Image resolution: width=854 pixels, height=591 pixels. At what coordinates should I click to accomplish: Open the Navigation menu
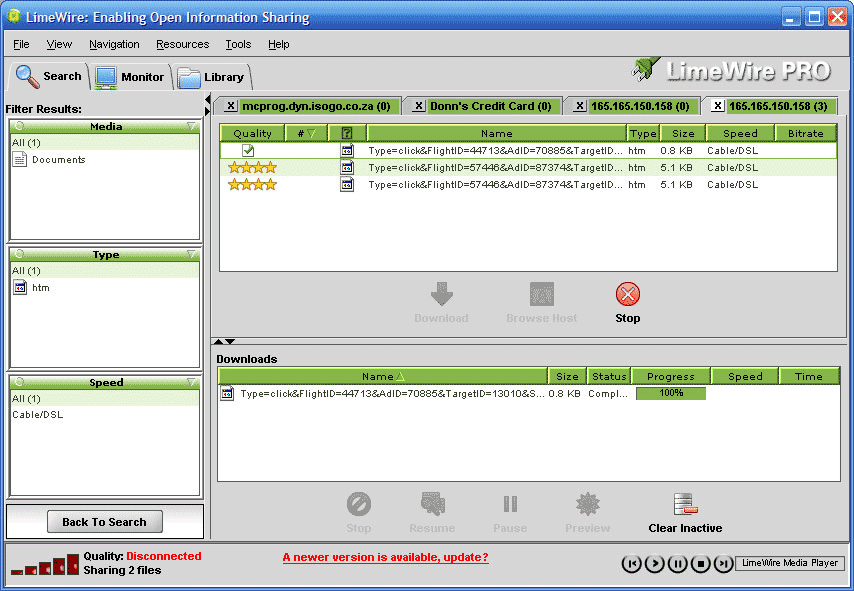[x=114, y=44]
